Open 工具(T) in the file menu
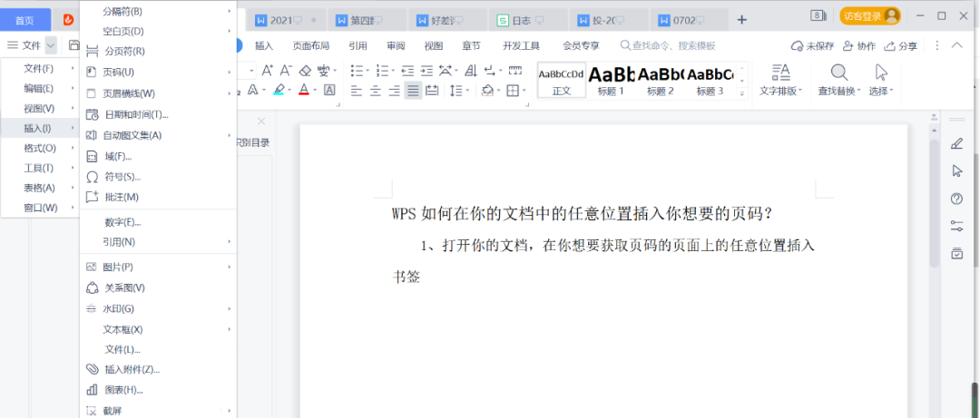The height and width of the screenshot is (418, 980). [x=40, y=168]
